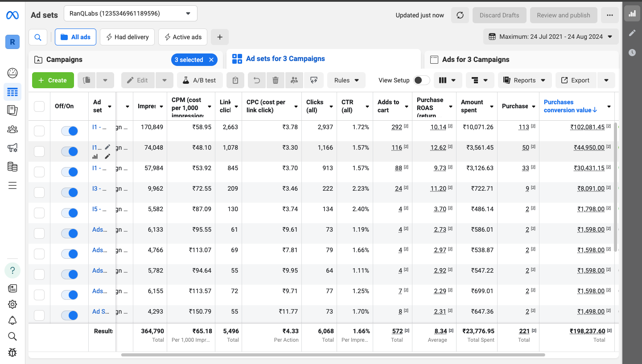
Task: Open the search filter magnifier
Action: point(38,37)
